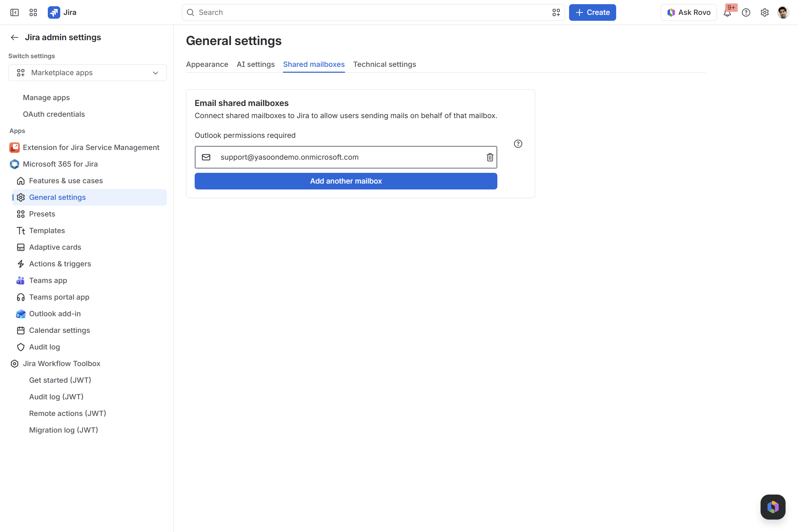Switch to the AI settings tab
798x532 pixels.
coord(256,64)
